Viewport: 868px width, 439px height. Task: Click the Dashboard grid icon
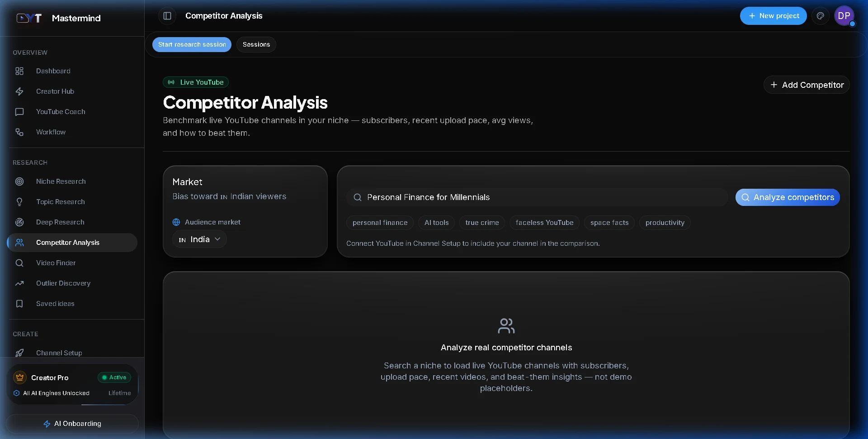[19, 71]
